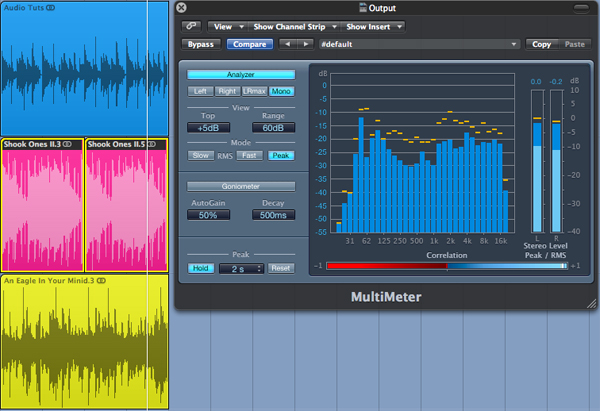Viewport: 600px width, 411px height.
Task: Select the Shook Ones II.5 pink region
Action: (126, 205)
